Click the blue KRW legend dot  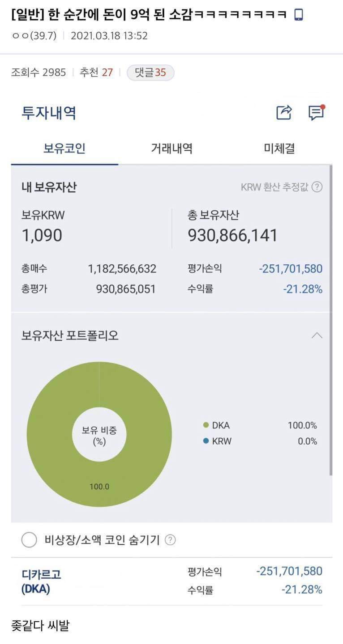click(x=206, y=441)
